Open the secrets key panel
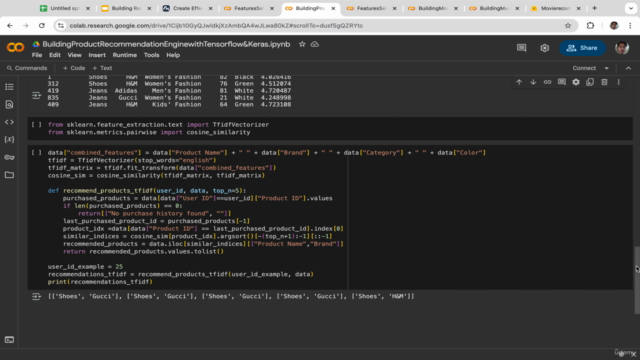Image resolution: width=640 pixels, height=360 pixels. (9, 157)
